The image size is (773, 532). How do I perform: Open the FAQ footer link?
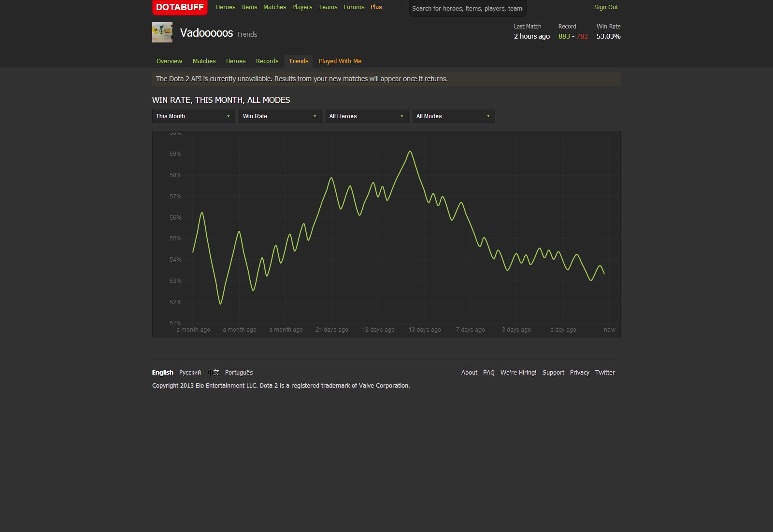tap(489, 373)
